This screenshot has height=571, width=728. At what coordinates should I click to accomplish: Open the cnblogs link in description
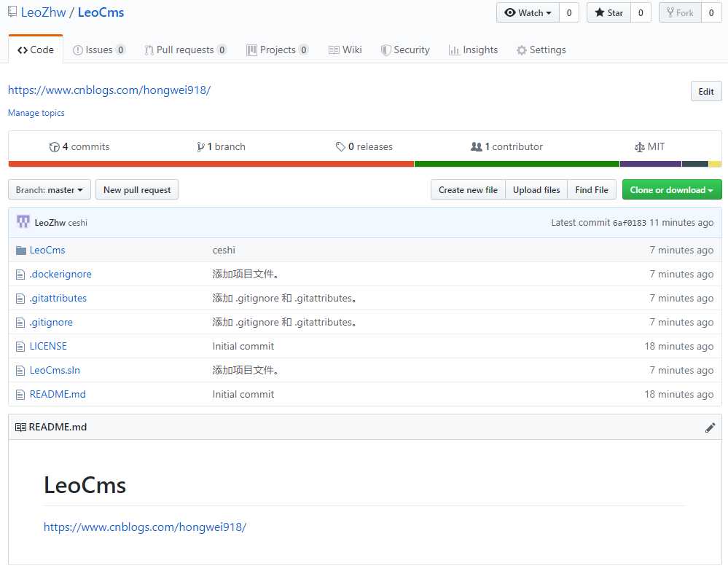(x=109, y=90)
